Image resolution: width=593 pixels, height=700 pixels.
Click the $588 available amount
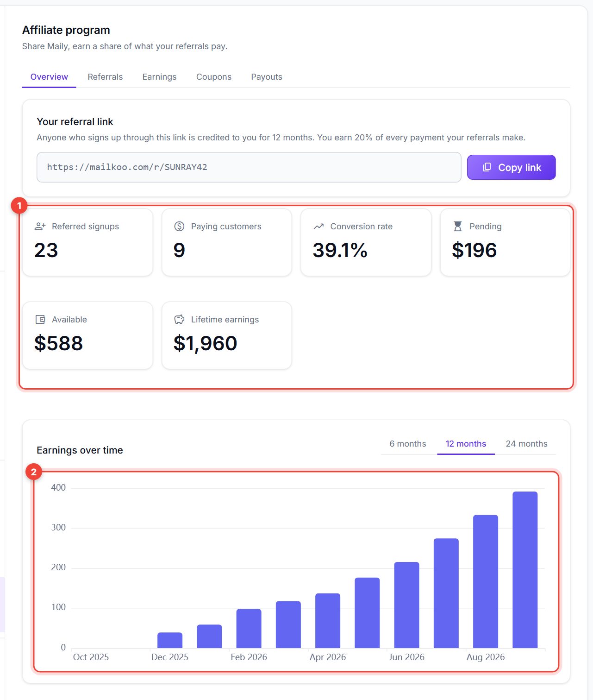point(58,343)
